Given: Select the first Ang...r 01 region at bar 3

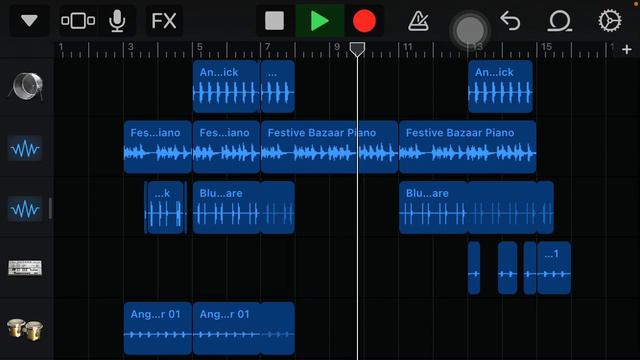Looking at the screenshot, I should point(158,328).
